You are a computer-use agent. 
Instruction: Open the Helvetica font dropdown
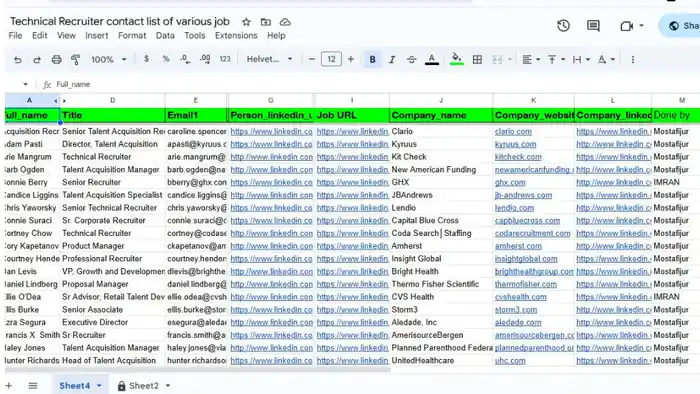pyautogui.click(x=269, y=59)
